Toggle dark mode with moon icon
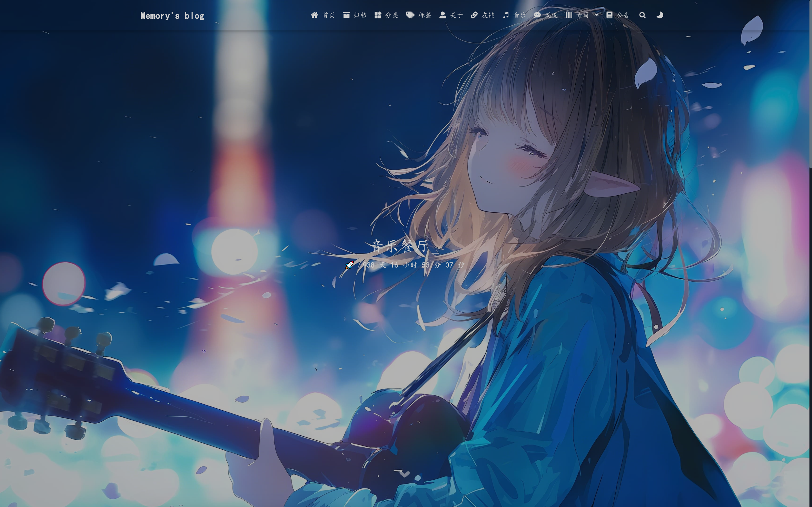 (660, 15)
